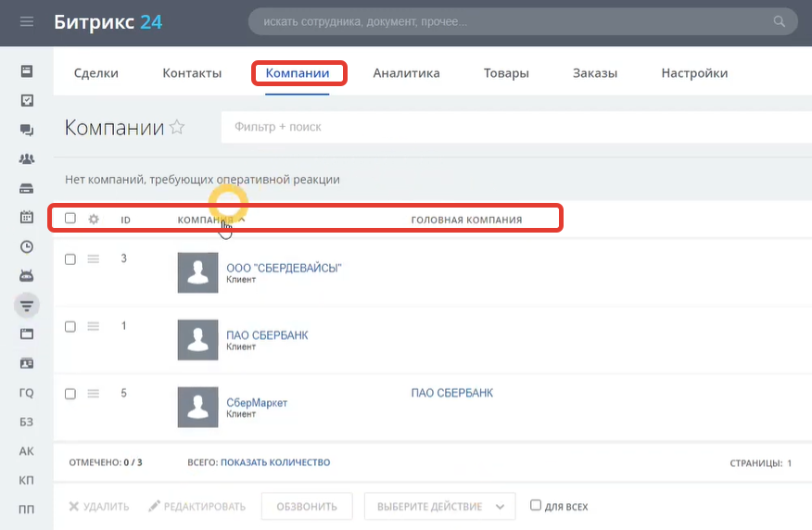
Task: Open the ПП sidebar item
Action: click(26, 510)
